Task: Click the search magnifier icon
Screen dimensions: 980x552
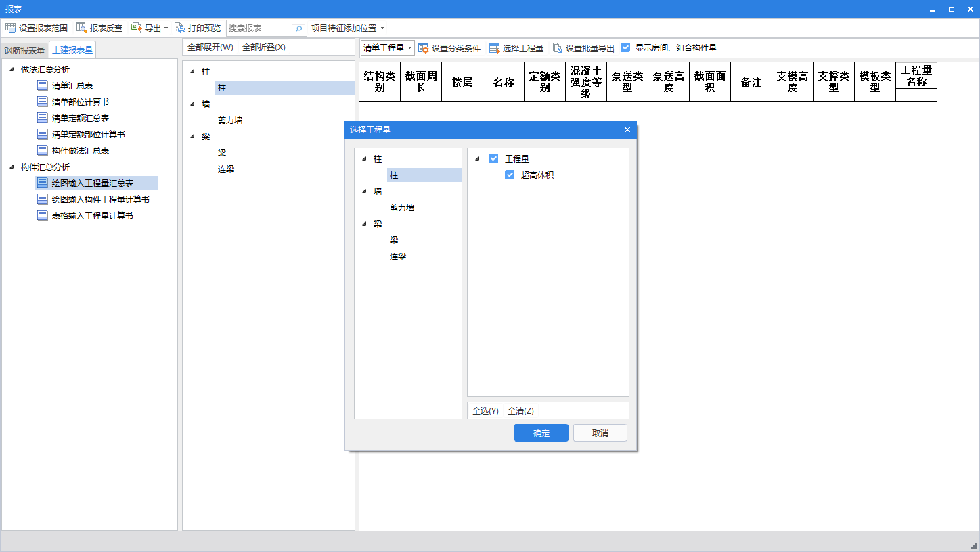Action: [x=298, y=28]
